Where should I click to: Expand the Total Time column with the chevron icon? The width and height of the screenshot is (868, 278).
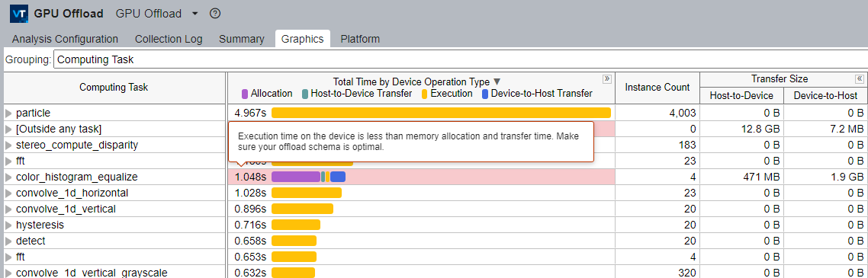[x=607, y=79]
